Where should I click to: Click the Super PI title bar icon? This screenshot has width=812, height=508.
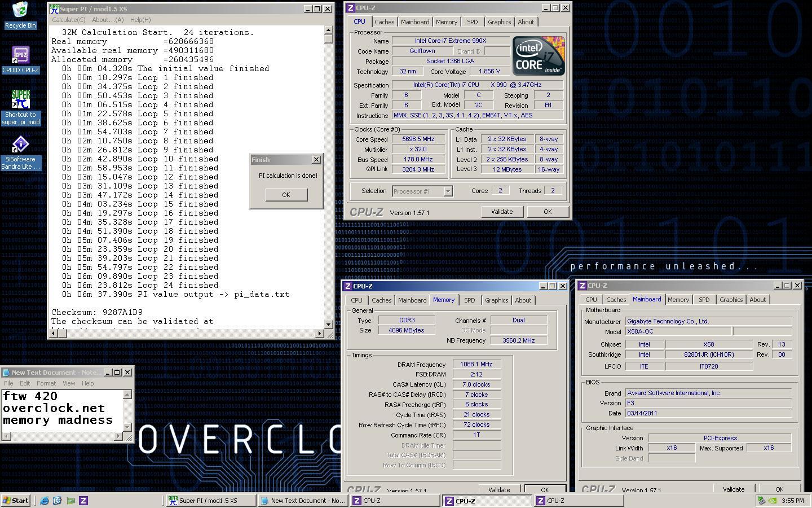(54, 9)
